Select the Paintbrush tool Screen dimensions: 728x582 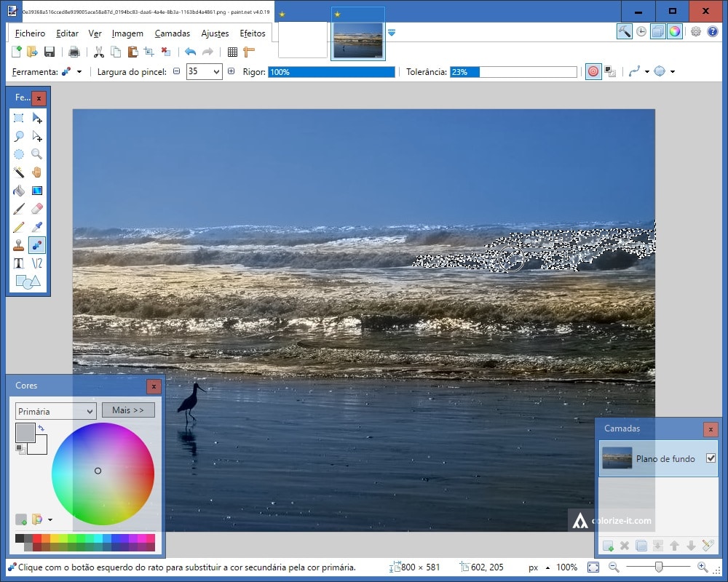coord(19,209)
